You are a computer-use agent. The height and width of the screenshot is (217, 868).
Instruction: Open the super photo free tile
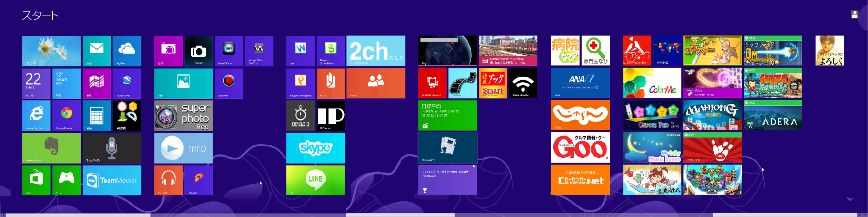(x=183, y=116)
